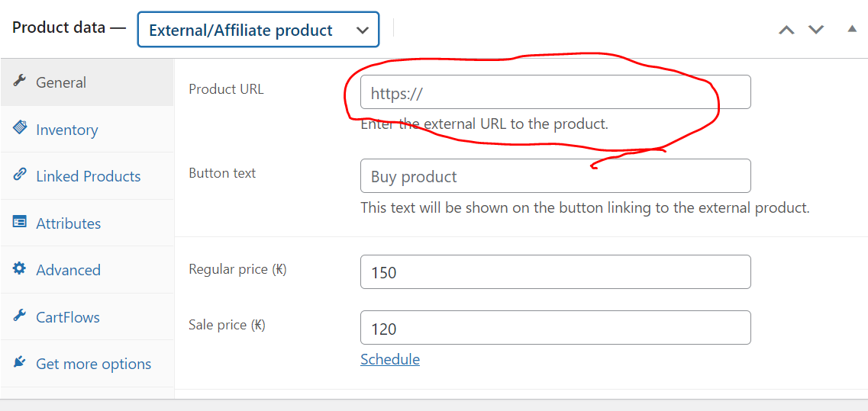Click the CartFlows wrench icon
868x411 pixels.
pos(21,316)
